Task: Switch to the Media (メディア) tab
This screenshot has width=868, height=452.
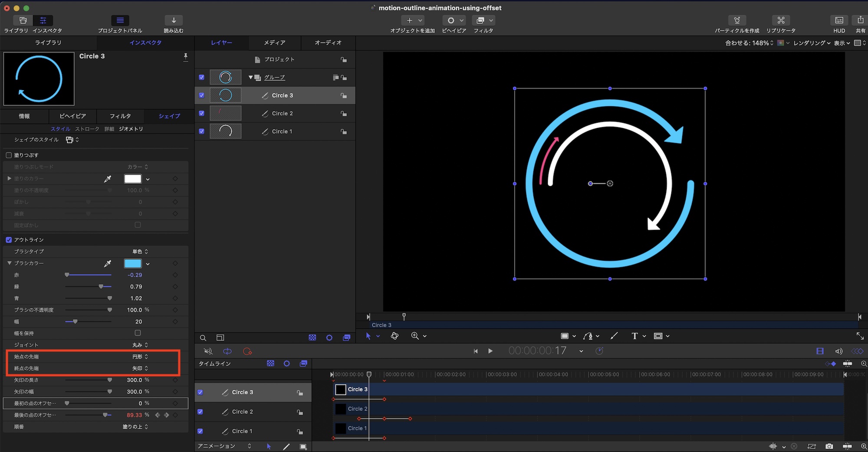Action: [275, 43]
